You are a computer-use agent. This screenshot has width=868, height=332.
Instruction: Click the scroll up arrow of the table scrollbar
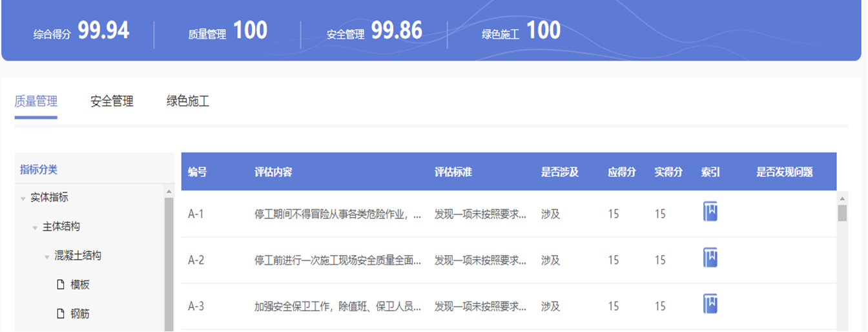842,197
